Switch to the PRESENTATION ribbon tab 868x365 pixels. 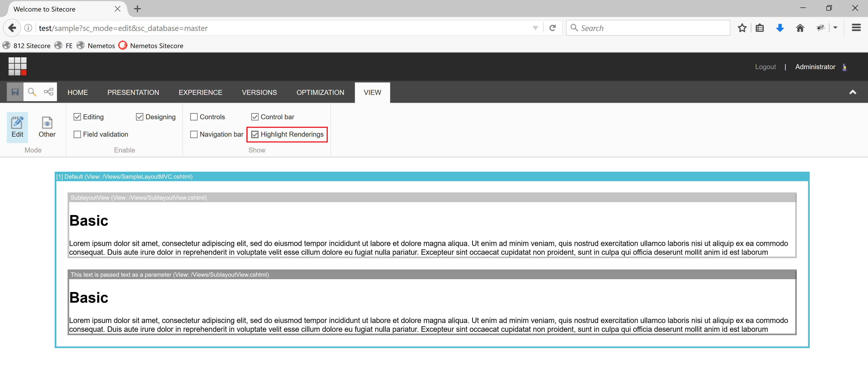pyautogui.click(x=133, y=92)
